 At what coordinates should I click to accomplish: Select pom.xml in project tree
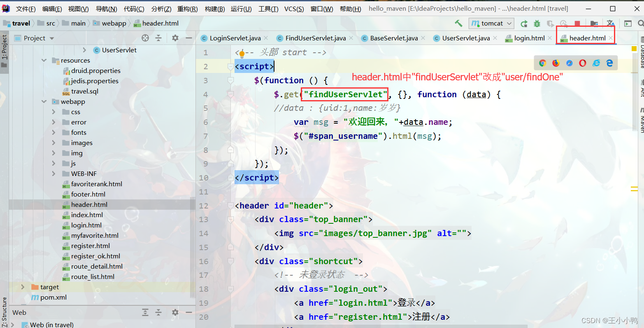[53, 297]
